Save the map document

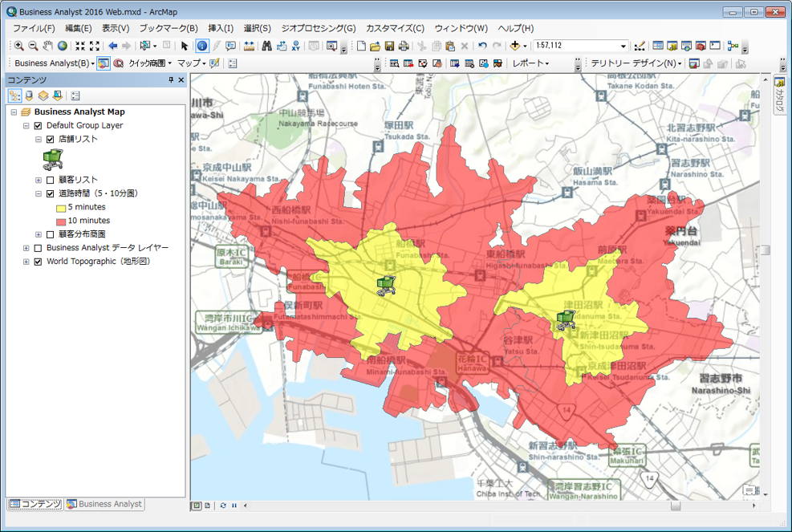[389, 46]
